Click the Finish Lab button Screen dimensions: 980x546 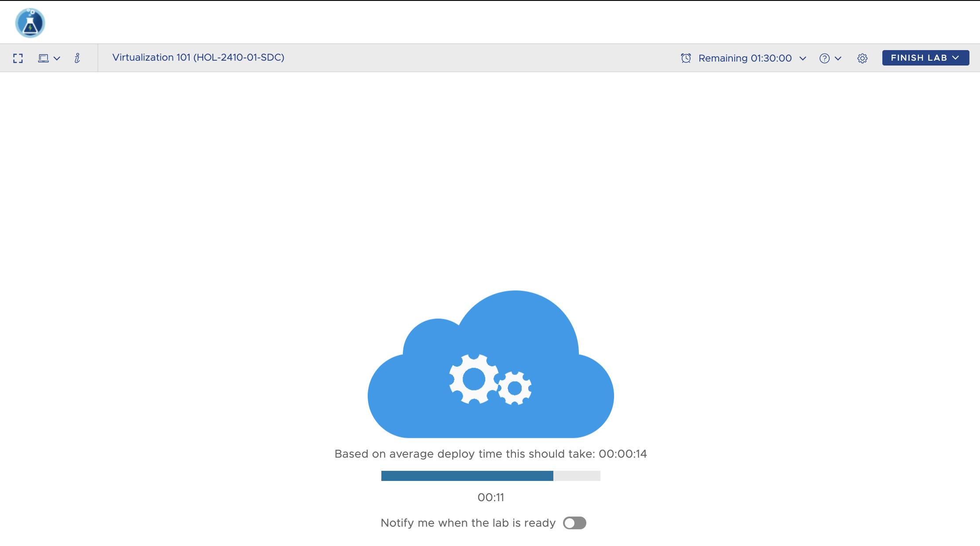[918, 58]
